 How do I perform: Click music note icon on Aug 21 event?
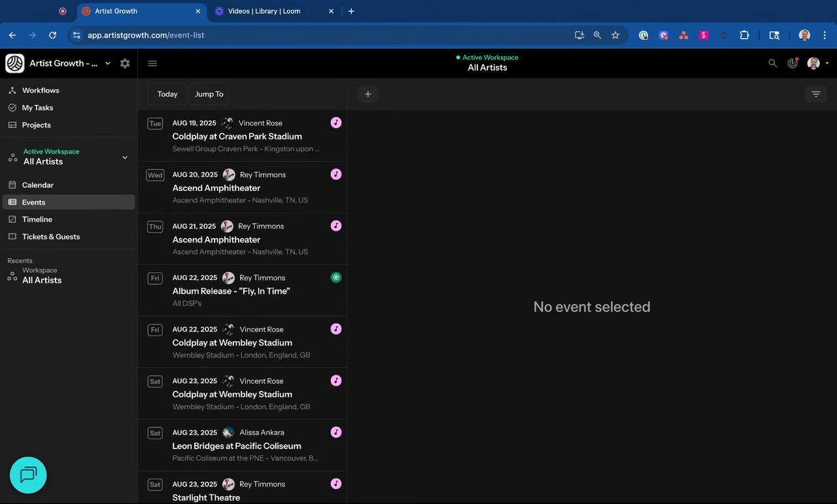click(336, 226)
